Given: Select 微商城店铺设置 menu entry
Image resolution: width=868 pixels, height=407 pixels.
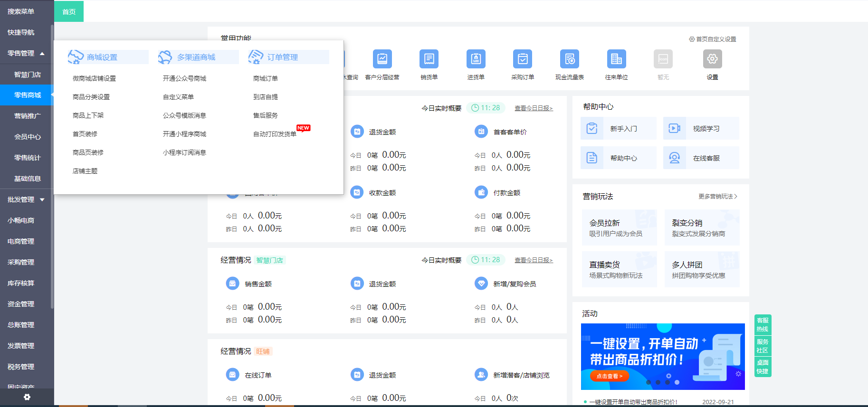Looking at the screenshot, I should [x=94, y=78].
